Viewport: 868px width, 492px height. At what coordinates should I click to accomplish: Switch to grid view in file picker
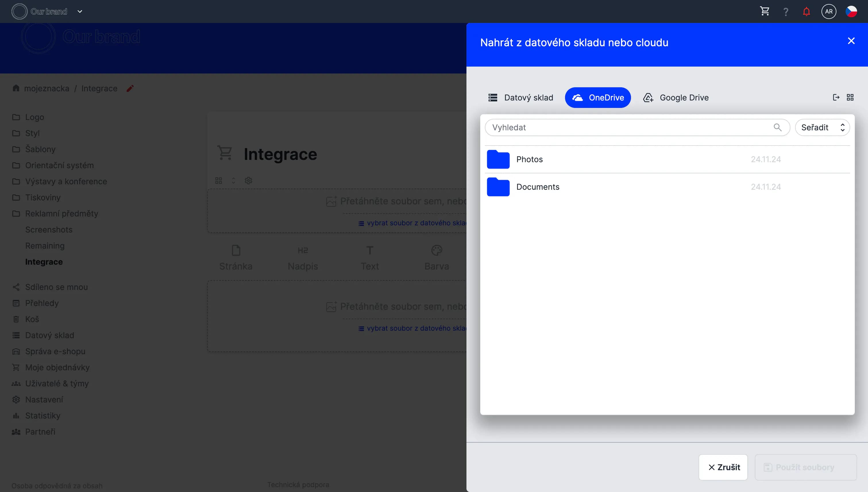850,97
